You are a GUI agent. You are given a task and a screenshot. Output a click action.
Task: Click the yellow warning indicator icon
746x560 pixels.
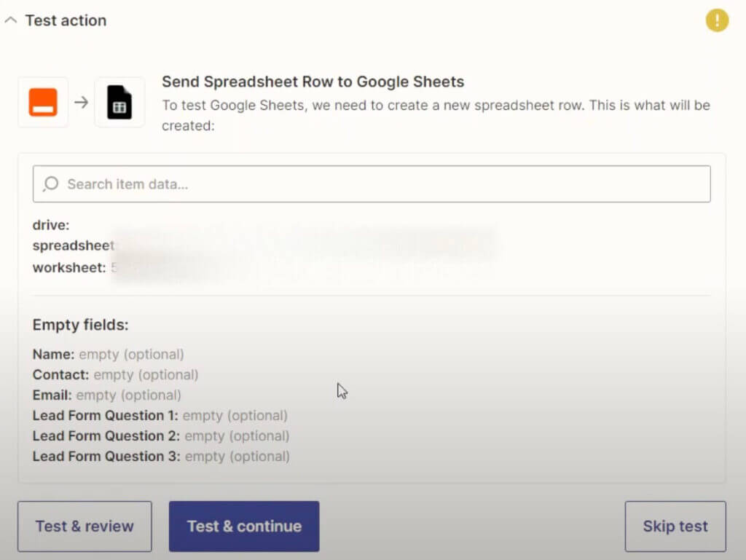pyautogui.click(x=717, y=20)
